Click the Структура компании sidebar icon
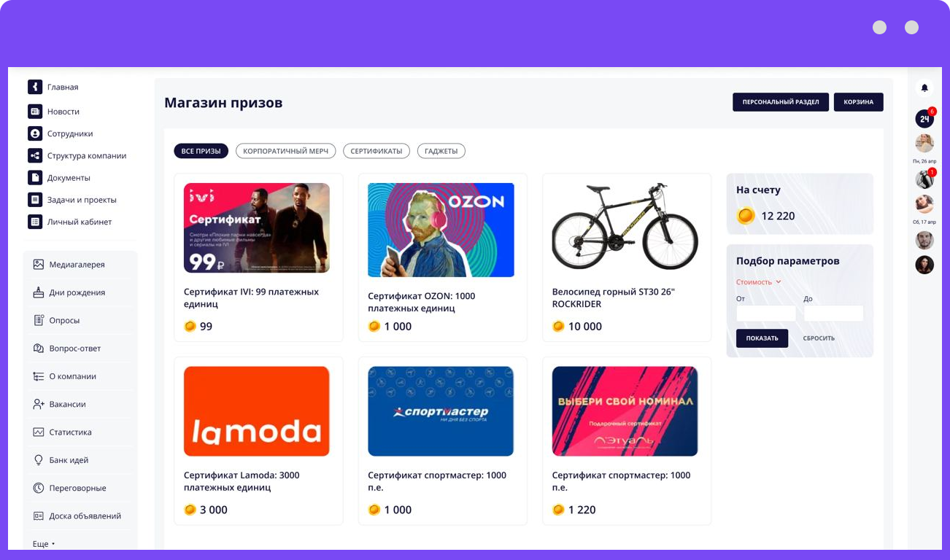This screenshot has width=950, height=560. pos(35,155)
